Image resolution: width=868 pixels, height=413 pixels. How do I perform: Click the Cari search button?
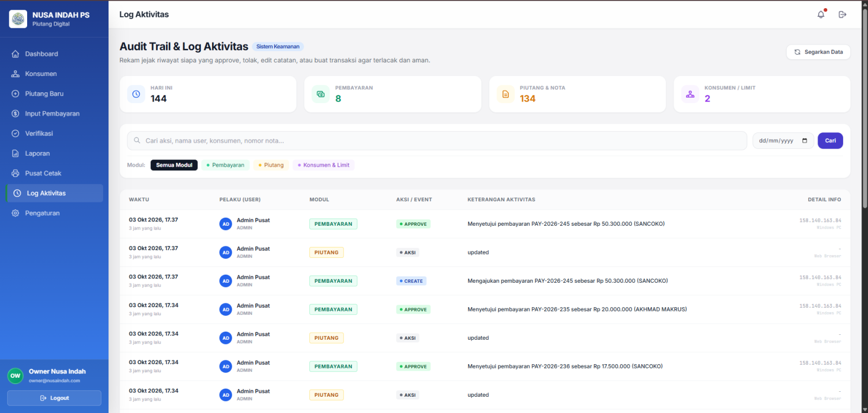pos(830,141)
